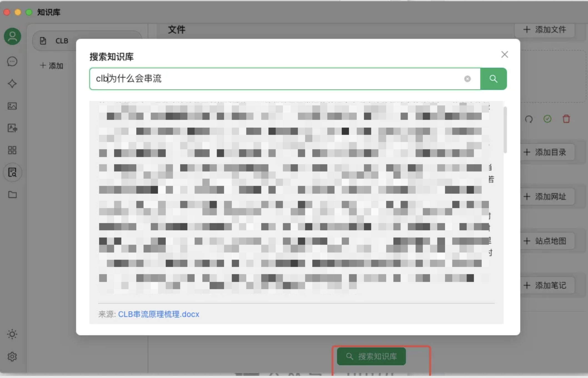Open the image painting sidebar icon

[x=12, y=106]
